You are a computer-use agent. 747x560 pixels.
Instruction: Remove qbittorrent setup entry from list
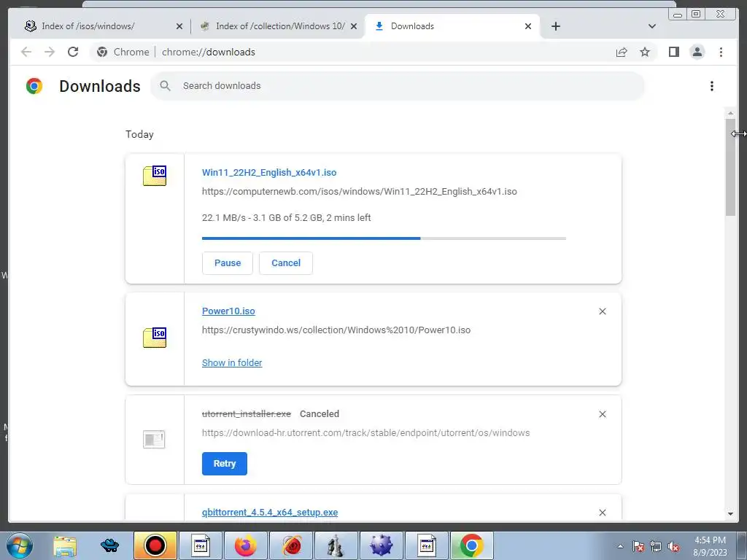tap(602, 513)
